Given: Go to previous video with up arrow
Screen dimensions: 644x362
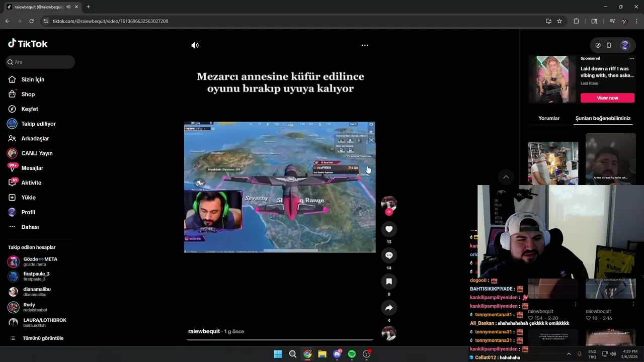Looking at the screenshot, I should [x=506, y=177].
